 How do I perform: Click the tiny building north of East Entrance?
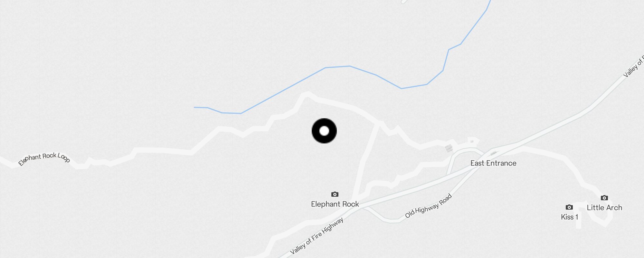472,141
